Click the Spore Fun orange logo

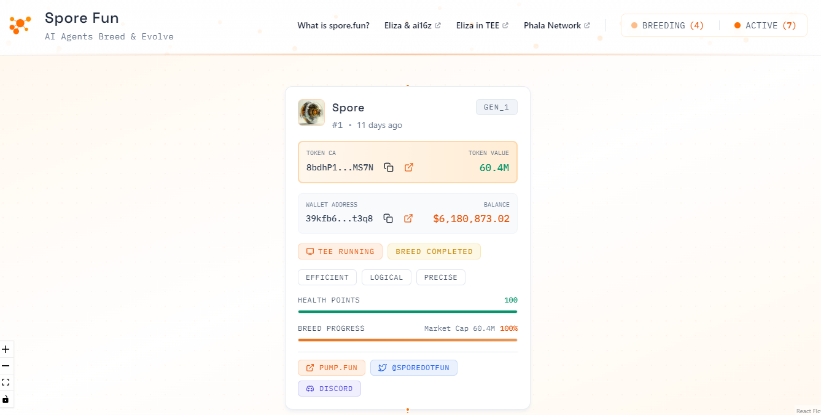pos(20,25)
